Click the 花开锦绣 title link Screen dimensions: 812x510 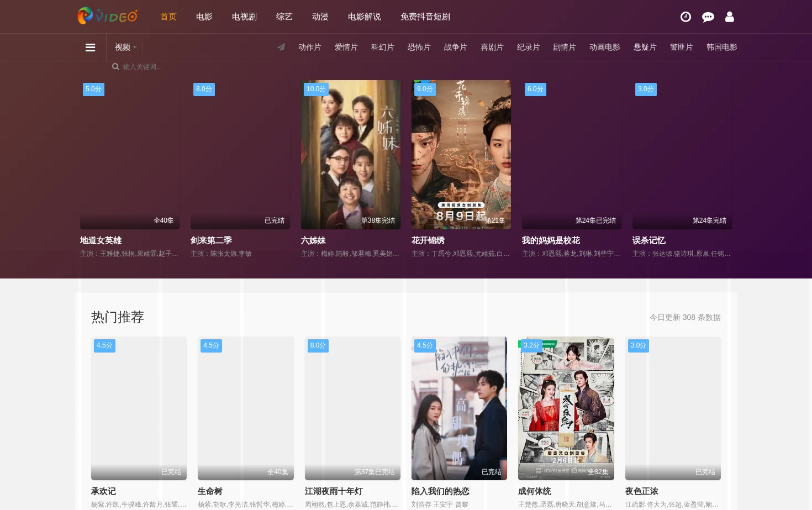428,240
